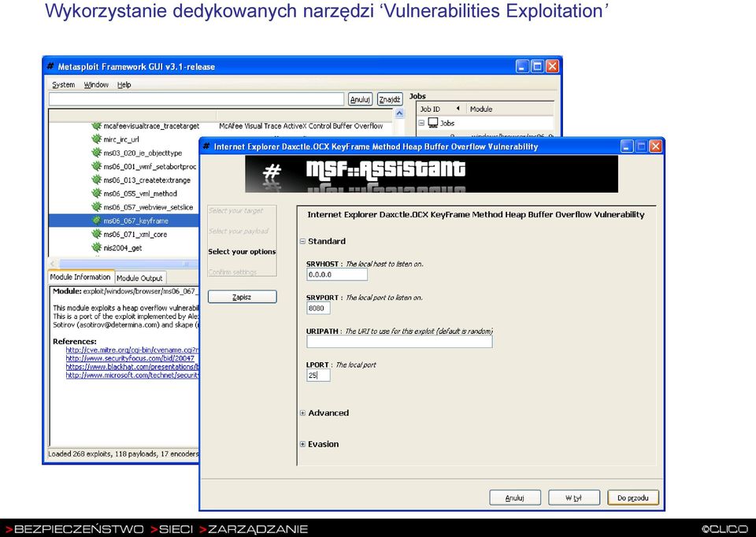Switch to the Module Information tab
Viewport: 756px width, 537px height.
(81, 276)
